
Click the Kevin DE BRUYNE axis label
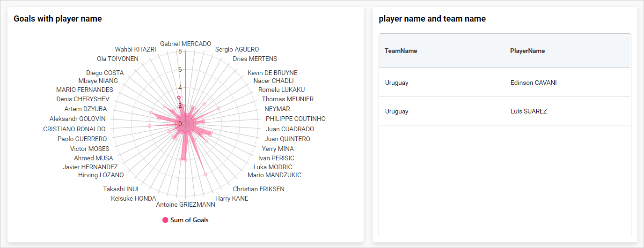(x=272, y=73)
